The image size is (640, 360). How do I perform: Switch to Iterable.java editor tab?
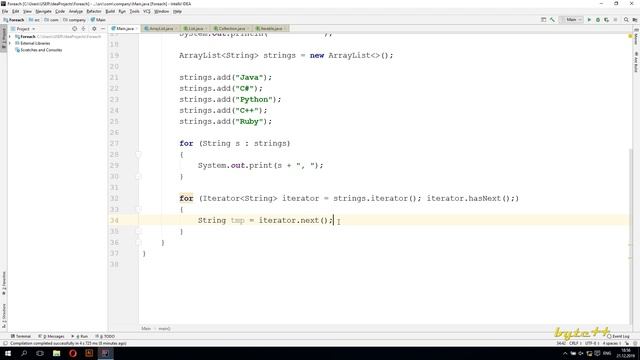click(x=270, y=29)
